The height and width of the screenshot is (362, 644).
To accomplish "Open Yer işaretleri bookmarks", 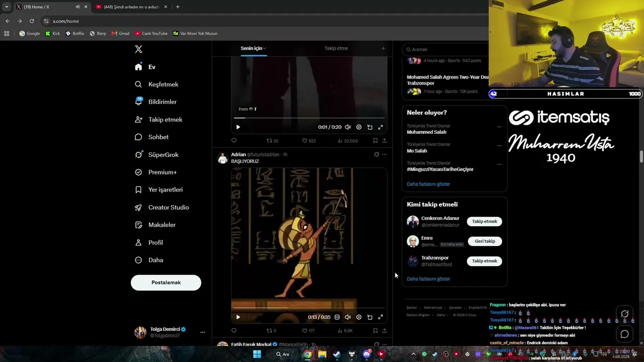I will [x=158, y=190].
